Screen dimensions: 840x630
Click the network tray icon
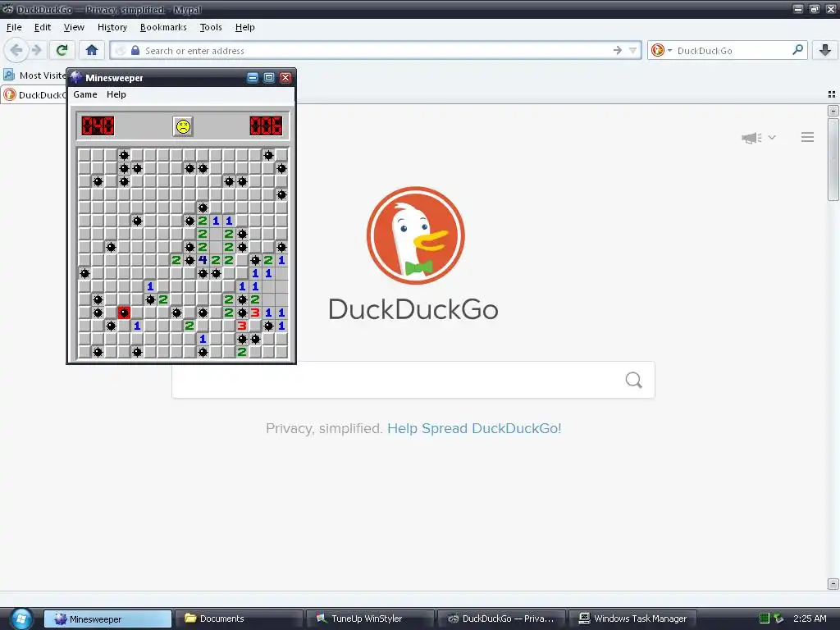(x=778, y=619)
